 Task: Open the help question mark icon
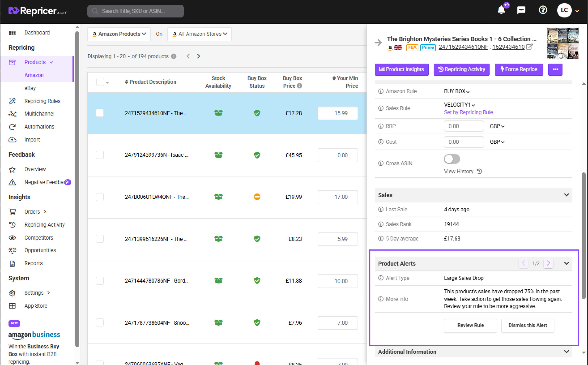pyautogui.click(x=543, y=10)
